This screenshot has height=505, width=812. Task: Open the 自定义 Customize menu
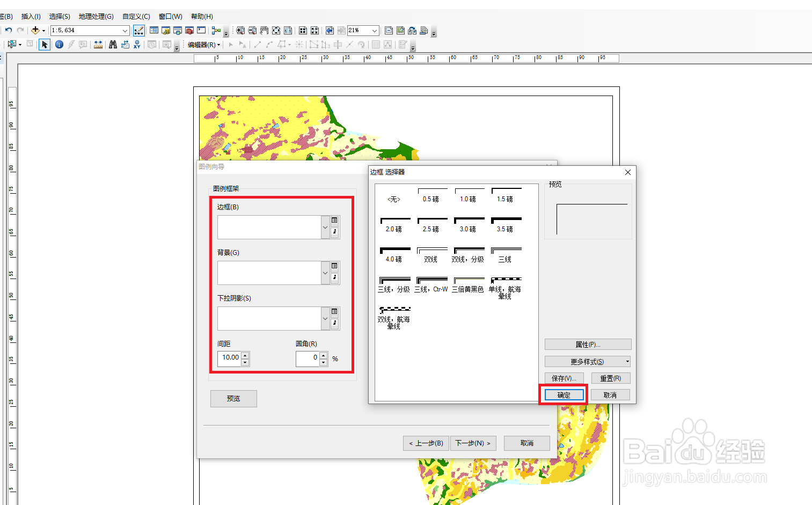(x=136, y=17)
